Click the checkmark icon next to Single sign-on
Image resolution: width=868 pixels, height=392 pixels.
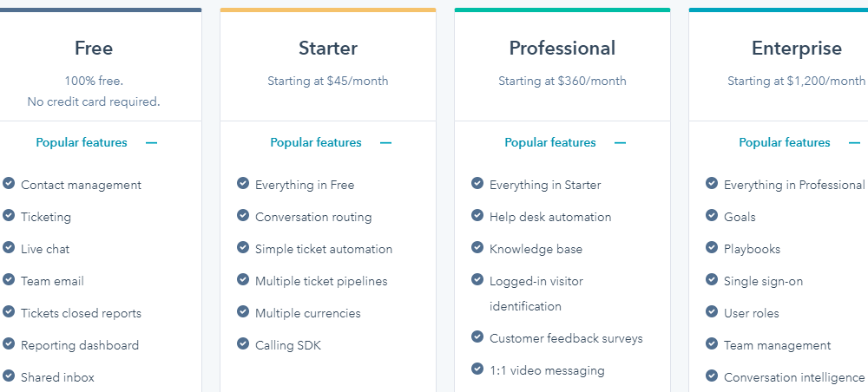click(x=712, y=280)
